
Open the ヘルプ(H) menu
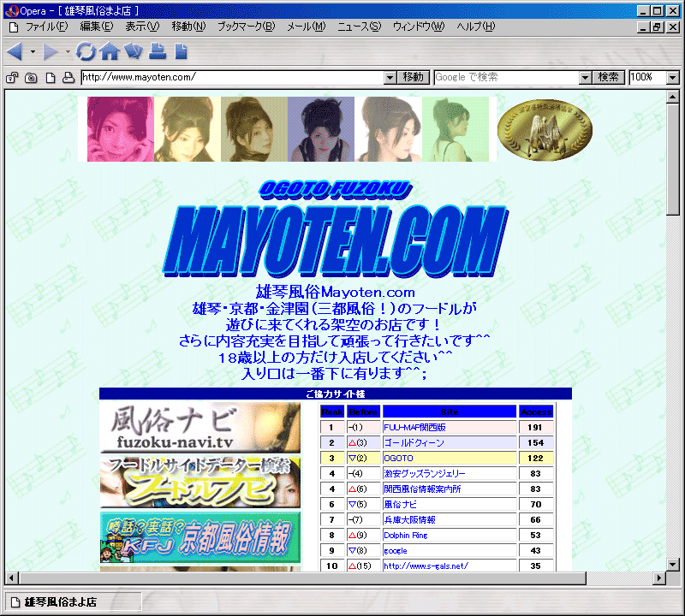(476, 27)
